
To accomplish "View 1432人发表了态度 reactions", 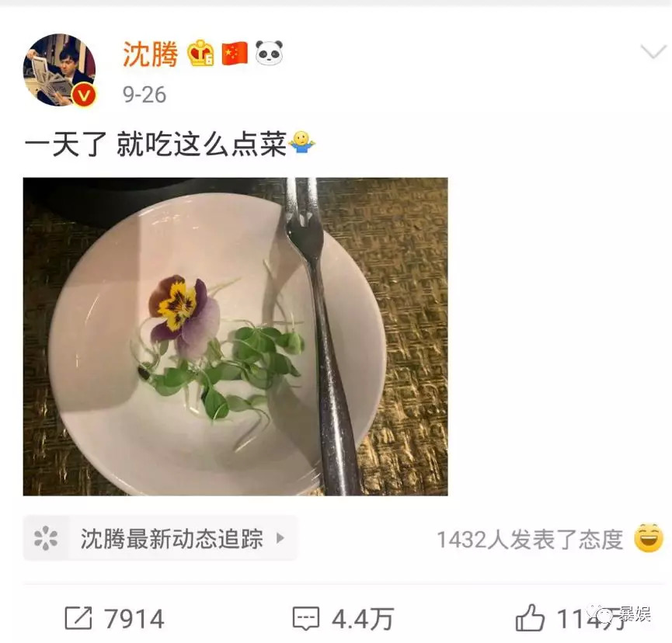I will (x=530, y=540).
